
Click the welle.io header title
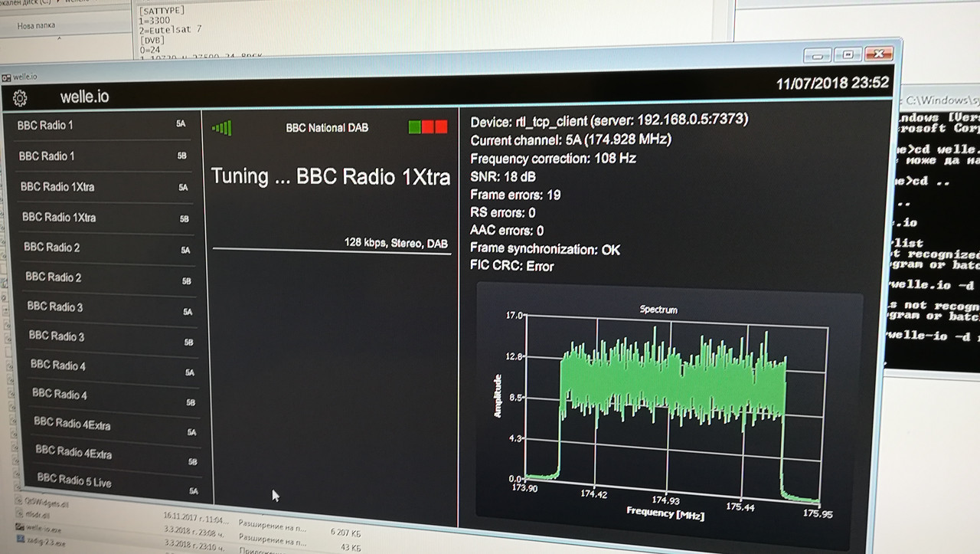(x=84, y=97)
